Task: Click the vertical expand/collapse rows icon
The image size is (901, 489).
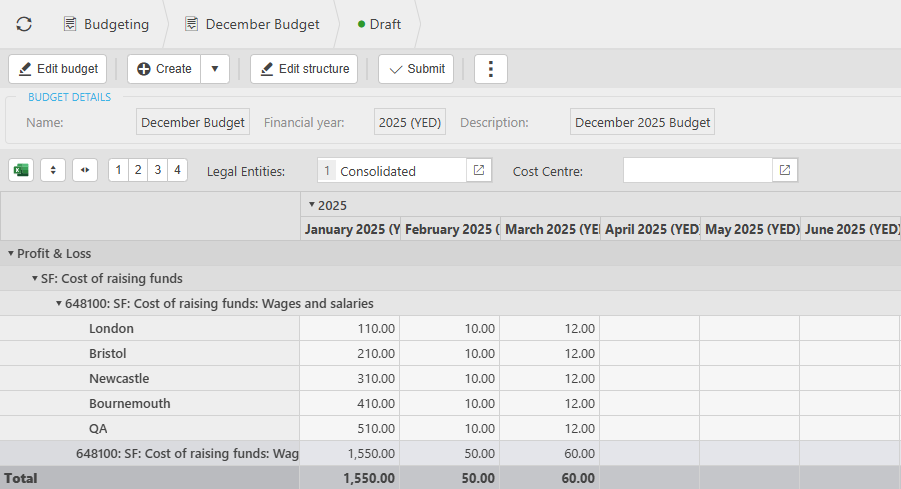Action: pos(54,170)
